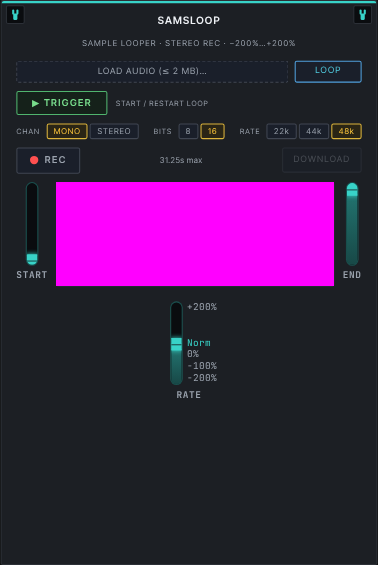Click the red record dot icon
The width and height of the screenshot is (378, 565).
34,160
